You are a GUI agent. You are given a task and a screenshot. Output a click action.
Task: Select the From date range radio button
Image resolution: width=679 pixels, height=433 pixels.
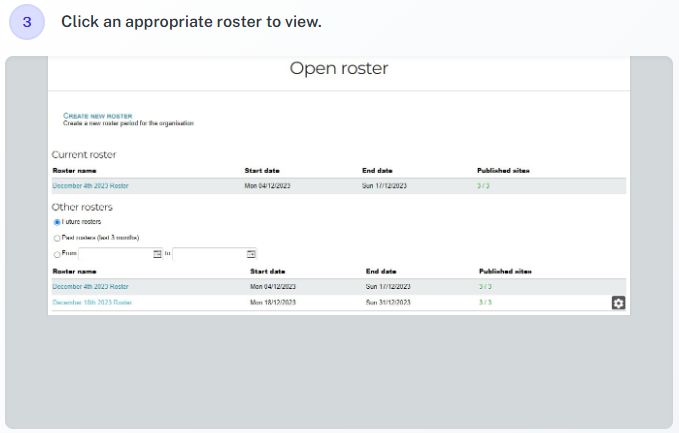pos(57,254)
